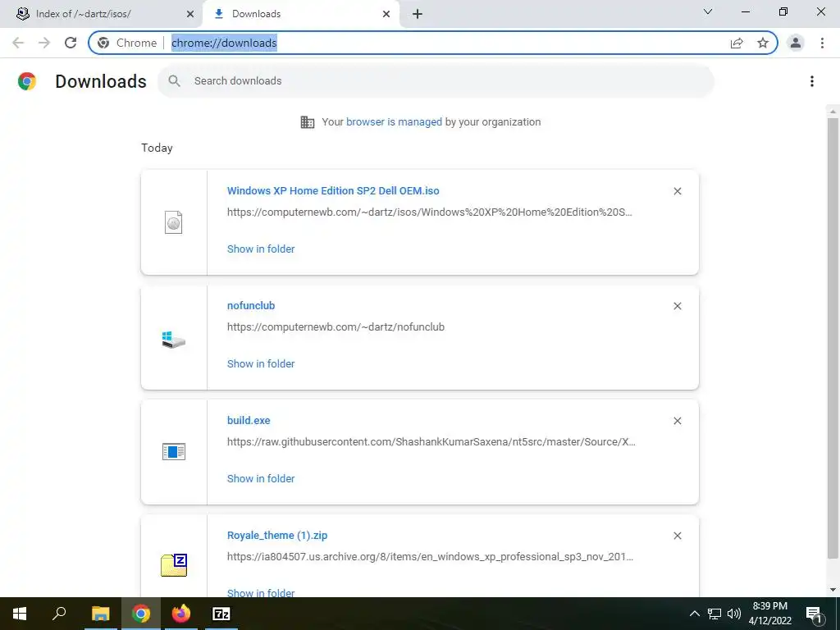Click the Today date heading

pyautogui.click(x=157, y=148)
